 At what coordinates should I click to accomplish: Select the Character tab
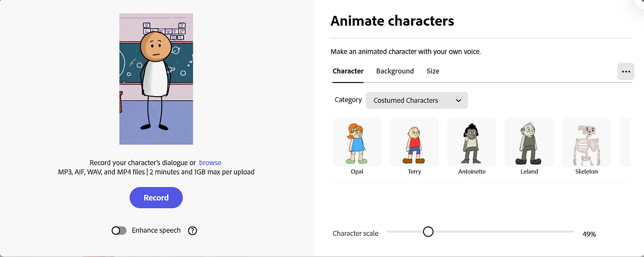pos(348,71)
